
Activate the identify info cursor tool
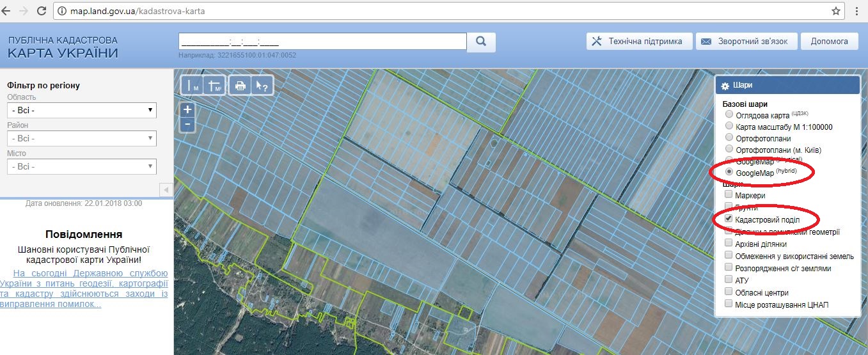coord(261,86)
